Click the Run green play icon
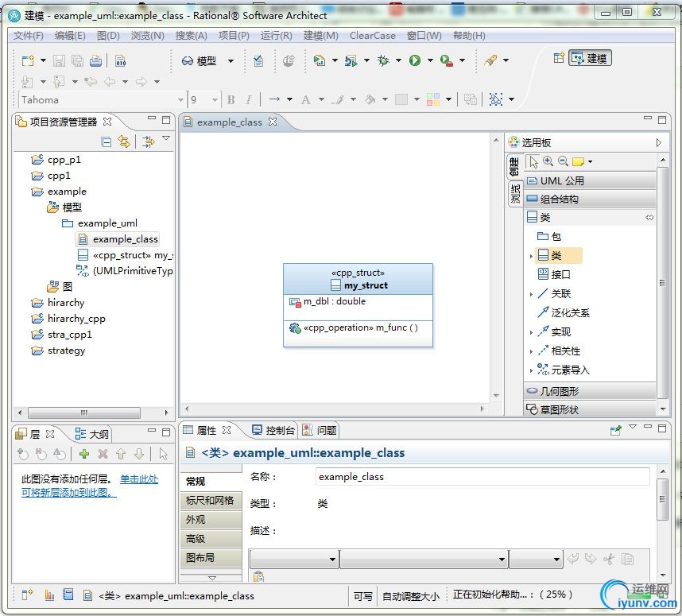Viewport: 682px width, 616px height. [414, 60]
